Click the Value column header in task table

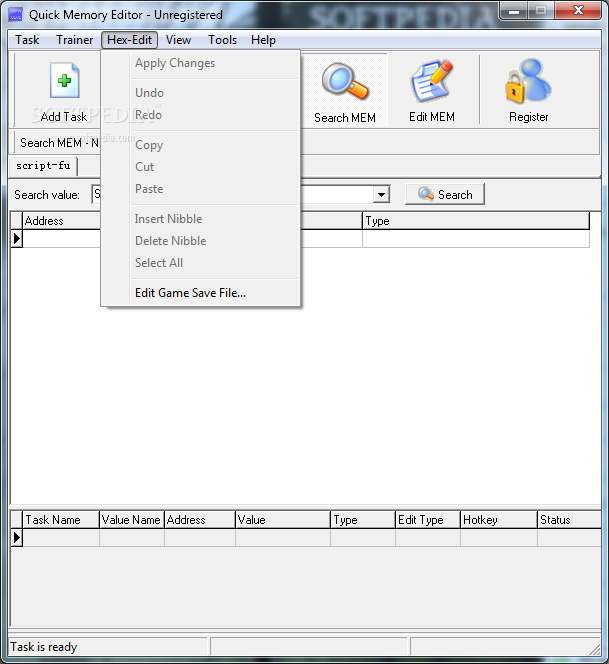tap(283, 520)
